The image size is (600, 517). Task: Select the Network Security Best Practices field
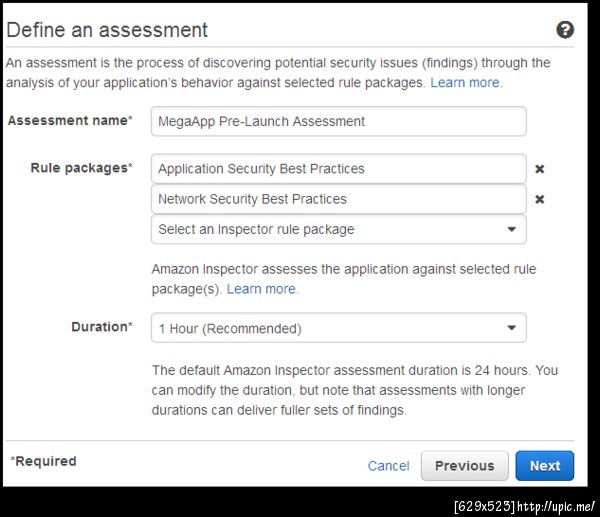[x=338, y=199]
